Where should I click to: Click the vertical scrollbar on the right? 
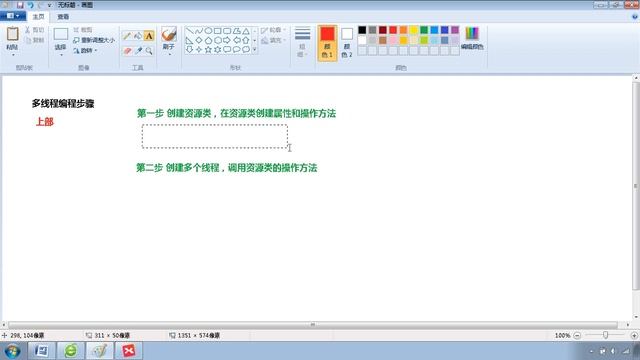(636, 186)
